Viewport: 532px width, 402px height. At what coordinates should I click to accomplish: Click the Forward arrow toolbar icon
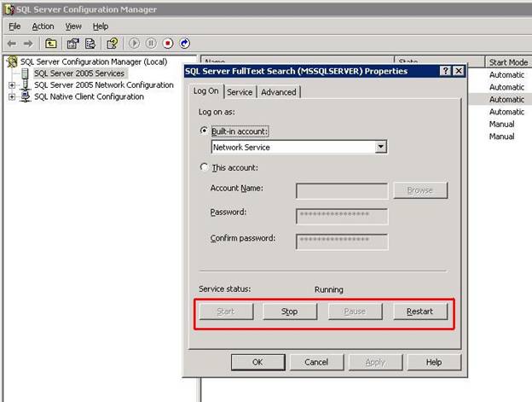pos(28,44)
